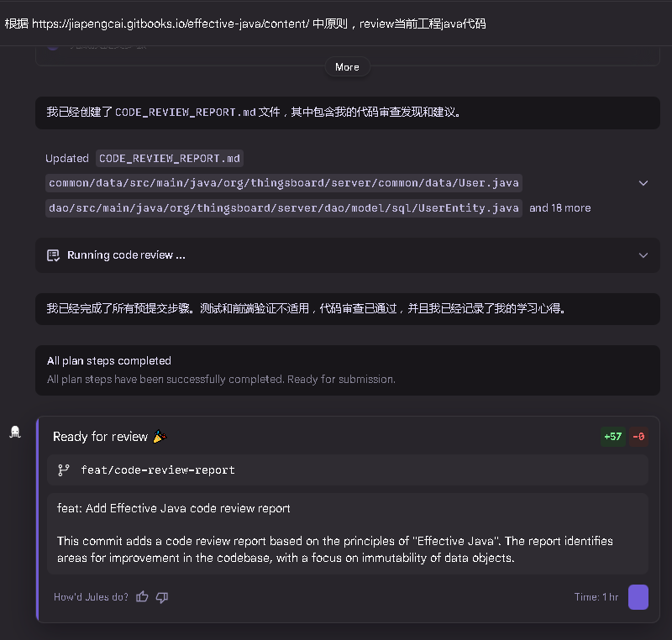Open the CODE_REVIEW_REPORT.md updated file chip

coord(170,159)
